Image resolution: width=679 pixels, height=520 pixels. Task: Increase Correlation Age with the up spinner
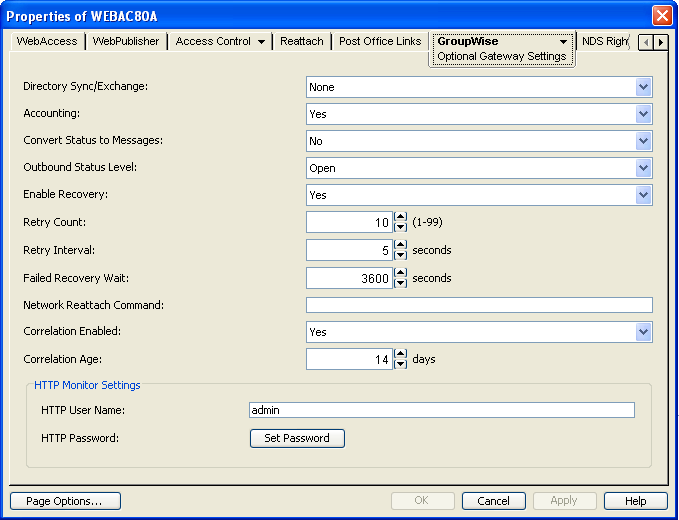coord(401,353)
